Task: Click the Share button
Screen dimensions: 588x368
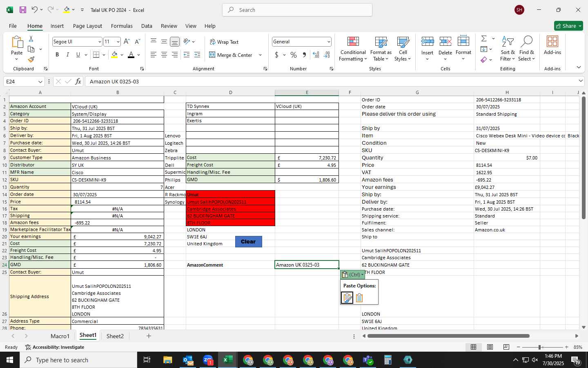Action: tap(568, 26)
